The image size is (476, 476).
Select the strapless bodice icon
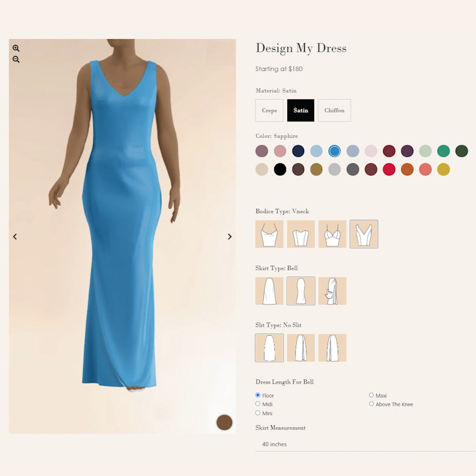pos(301,234)
